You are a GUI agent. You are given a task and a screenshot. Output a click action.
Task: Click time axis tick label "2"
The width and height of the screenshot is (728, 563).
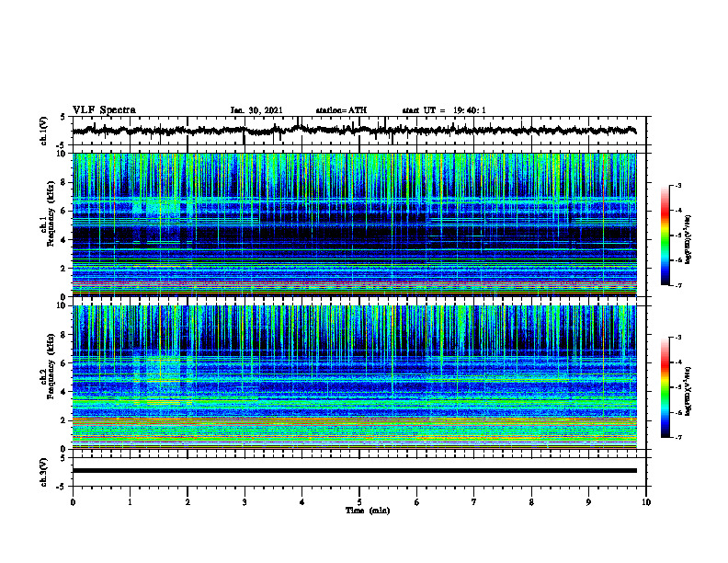pyautogui.click(x=188, y=502)
